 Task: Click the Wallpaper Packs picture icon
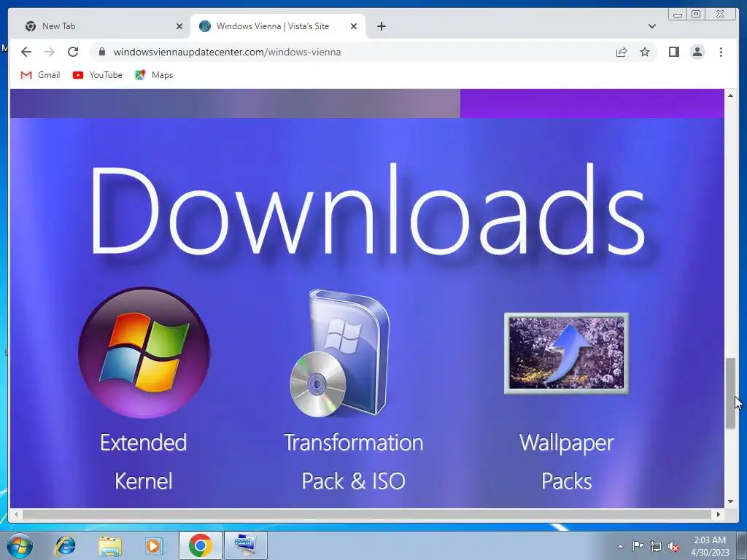pyautogui.click(x=566, y=353)
